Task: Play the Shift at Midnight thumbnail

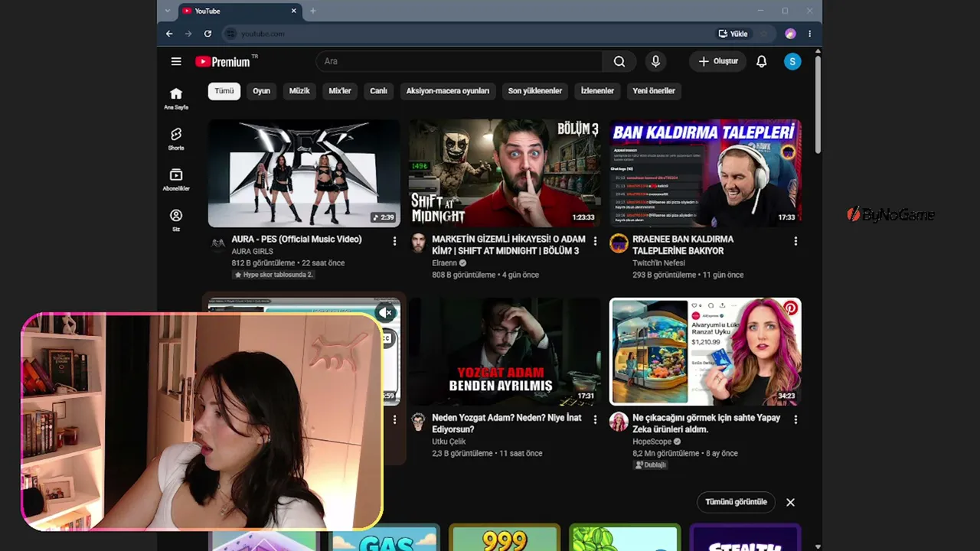Action: 505,173
